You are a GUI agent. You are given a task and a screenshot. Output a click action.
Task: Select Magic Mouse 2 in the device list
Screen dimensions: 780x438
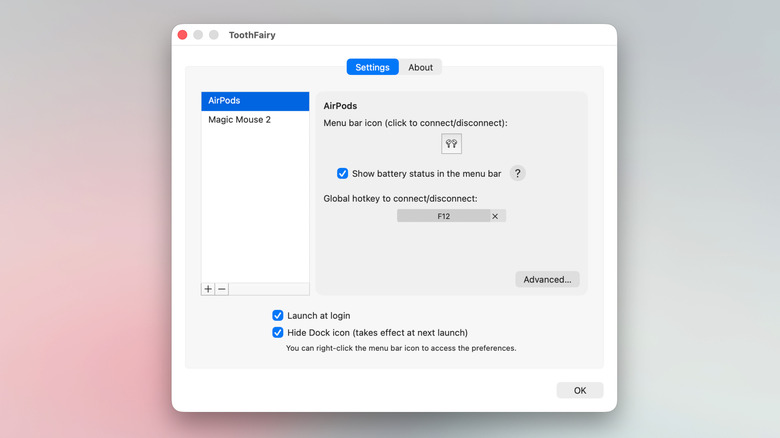(x=255, y=120)
